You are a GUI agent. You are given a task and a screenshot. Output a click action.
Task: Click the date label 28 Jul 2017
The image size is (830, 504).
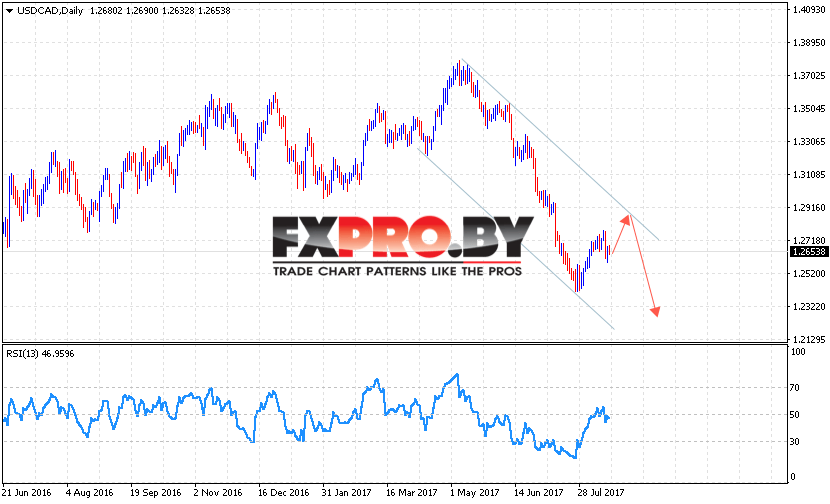click(601, 492)
